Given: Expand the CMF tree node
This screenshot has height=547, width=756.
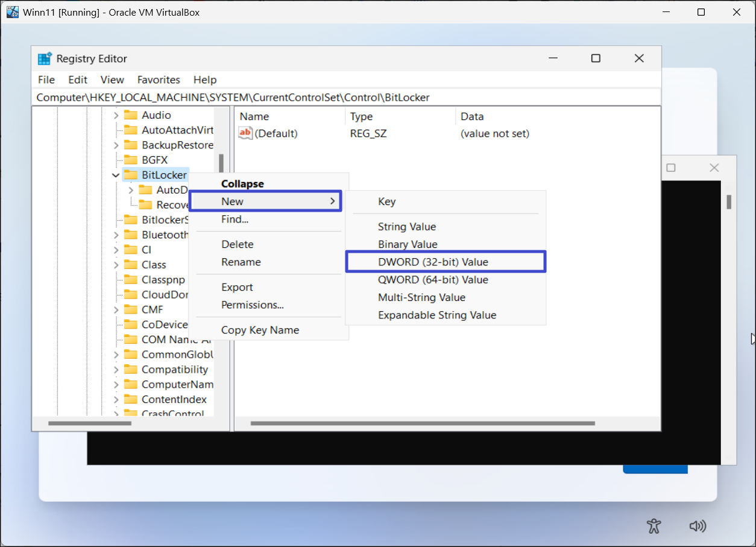Looking at the screenshot, I should pos(116,309).
